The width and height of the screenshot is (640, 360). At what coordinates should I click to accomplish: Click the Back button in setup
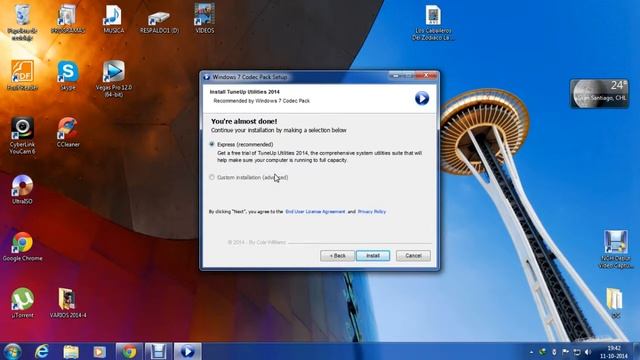[x=337, y=256]
